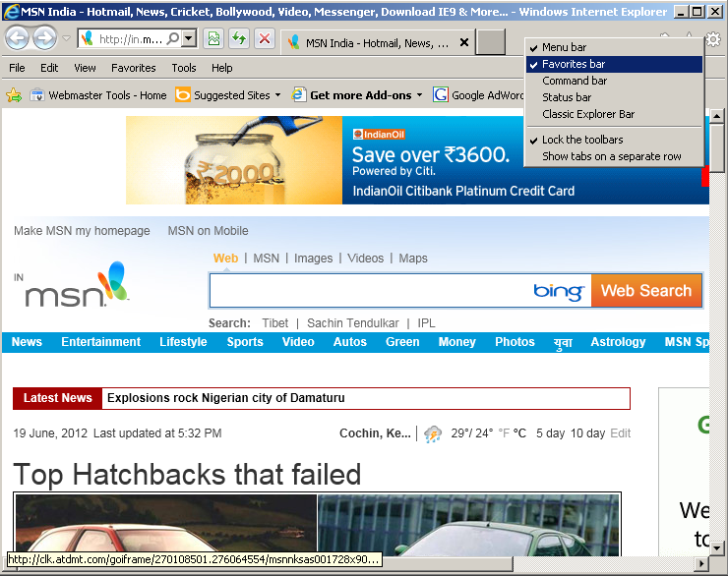Close the MSN India tab

coord(463,42)
